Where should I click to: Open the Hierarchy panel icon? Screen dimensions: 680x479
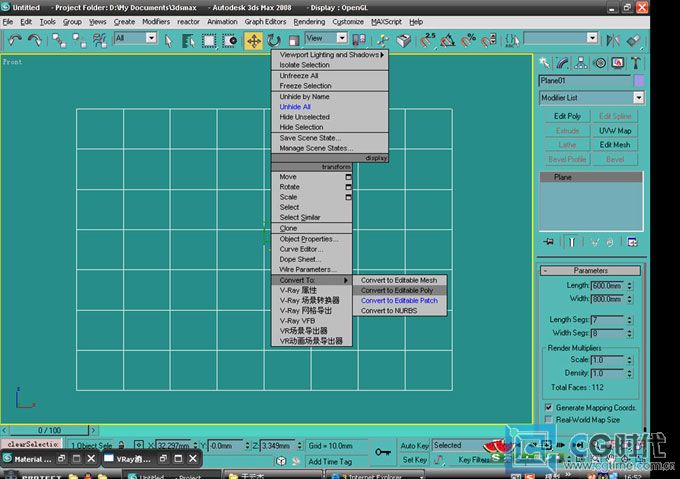(581, 63)
